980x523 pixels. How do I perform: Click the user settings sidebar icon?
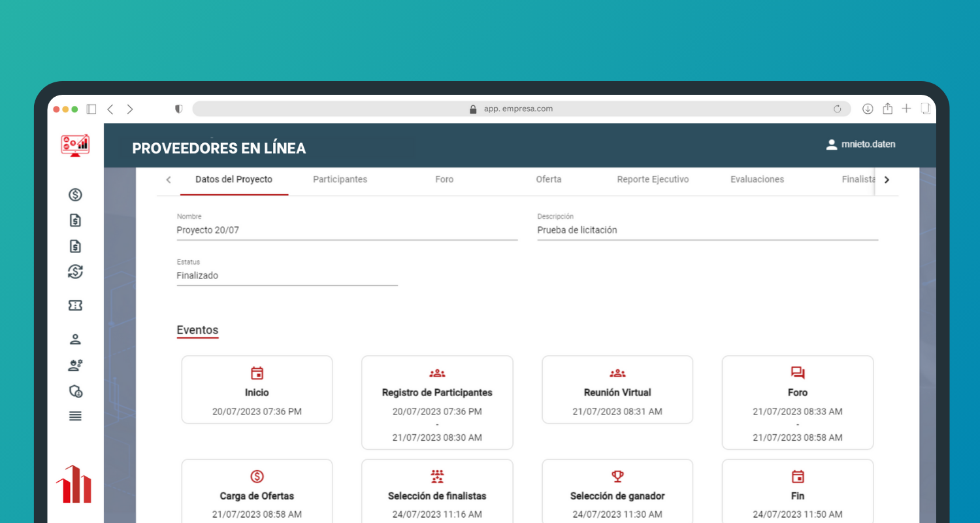point(75,365)
